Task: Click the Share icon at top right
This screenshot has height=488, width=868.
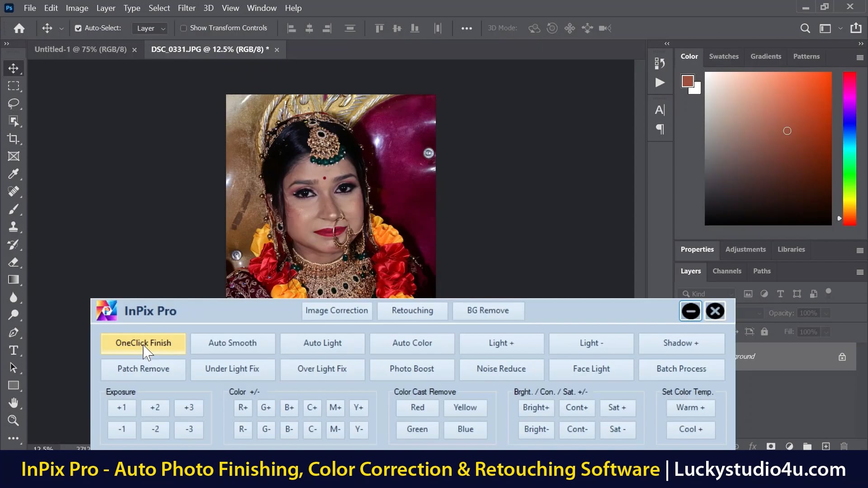Action: point(856,28)
